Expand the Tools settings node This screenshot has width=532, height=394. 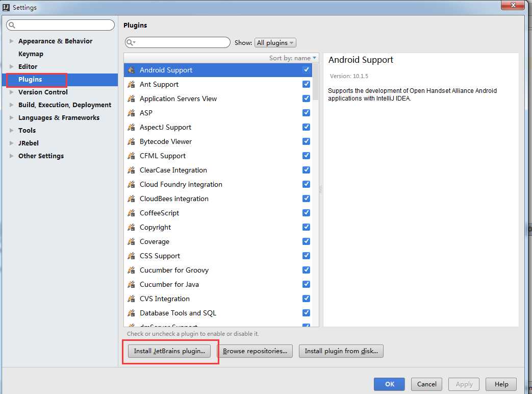point(12,130)
